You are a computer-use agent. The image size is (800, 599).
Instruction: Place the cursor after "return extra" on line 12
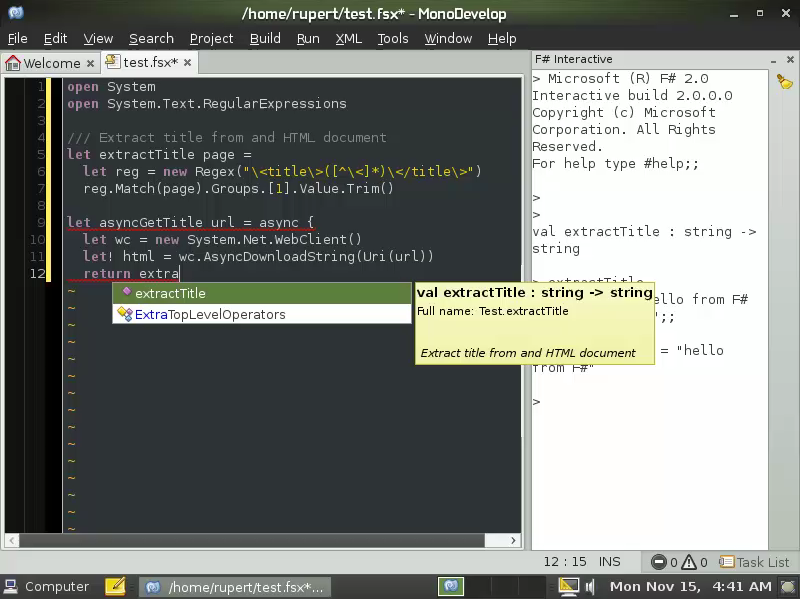tap(180, 273)
